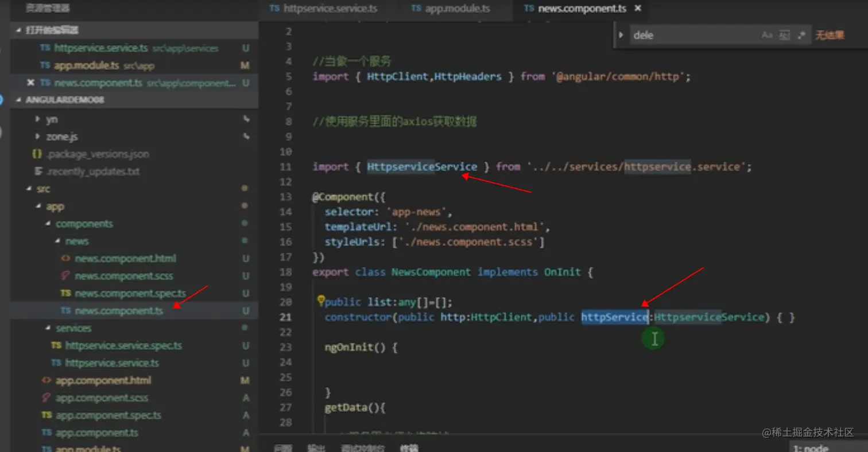Switch to the app.module.ts editor tab
Viewport: 868px width, 452px height.
click(451, 9)
